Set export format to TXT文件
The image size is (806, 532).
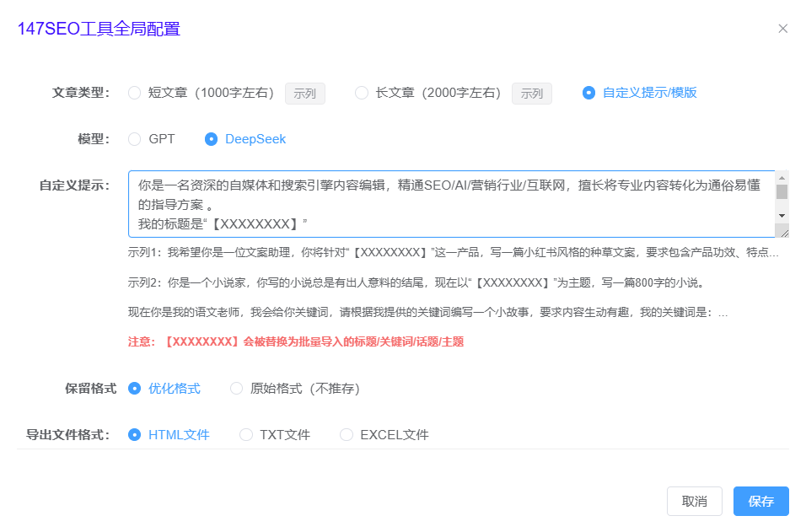245,434
